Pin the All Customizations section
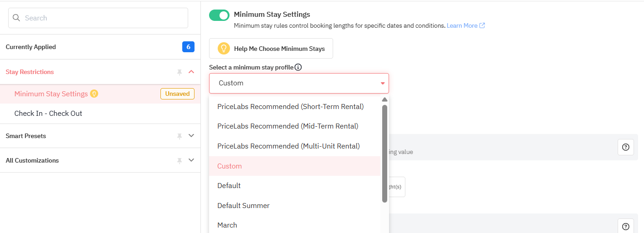 click(180, 160)
